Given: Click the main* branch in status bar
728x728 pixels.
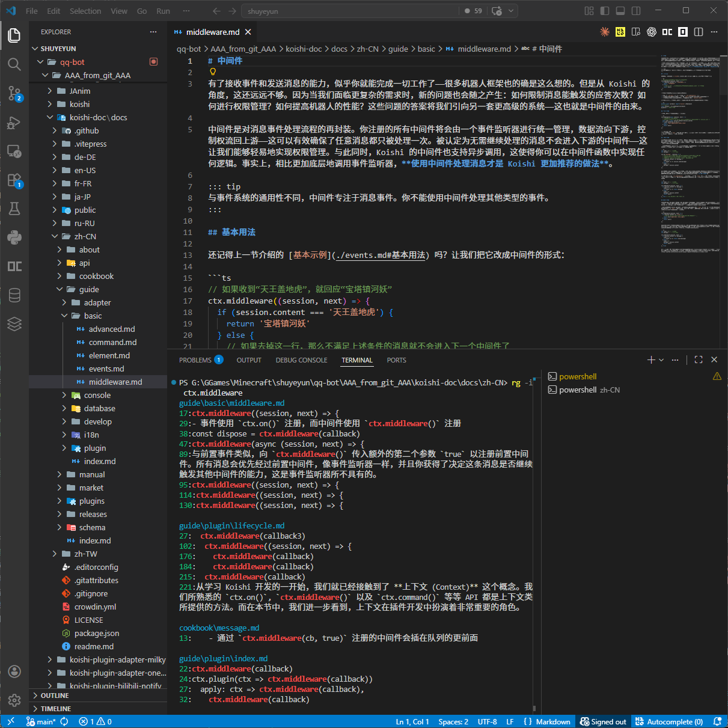Looking at the screenshot, I should coord(41,721).
